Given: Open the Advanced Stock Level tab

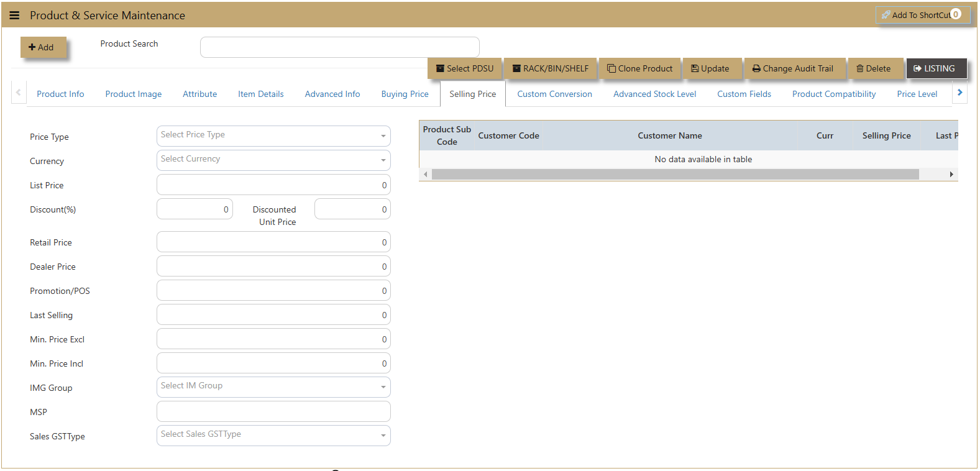Looking at the screenshot, I should 655,94.
